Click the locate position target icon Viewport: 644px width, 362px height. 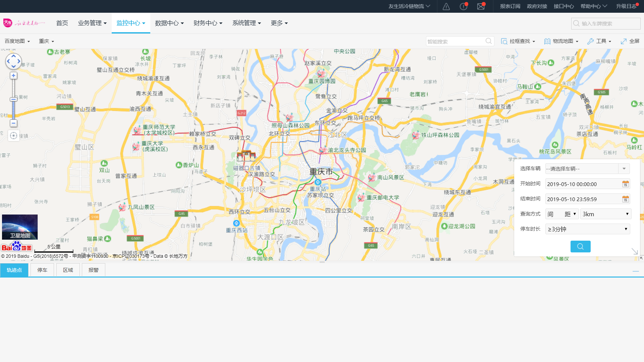click(13, 135)
